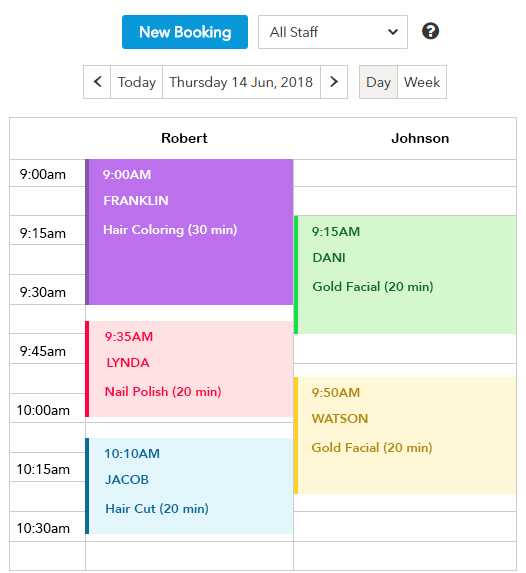
Task: Select the Robert staff column header
Action: [x=184, y=138]
